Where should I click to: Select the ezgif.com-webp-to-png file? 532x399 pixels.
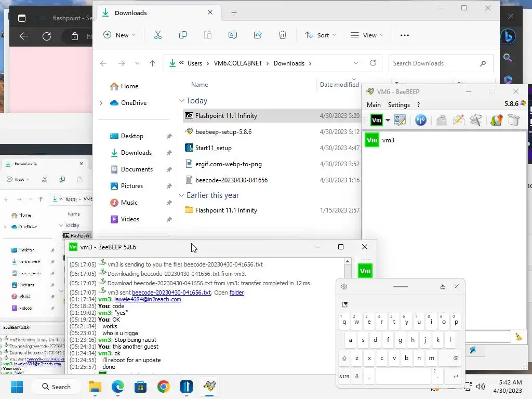(x=229, y=164)
